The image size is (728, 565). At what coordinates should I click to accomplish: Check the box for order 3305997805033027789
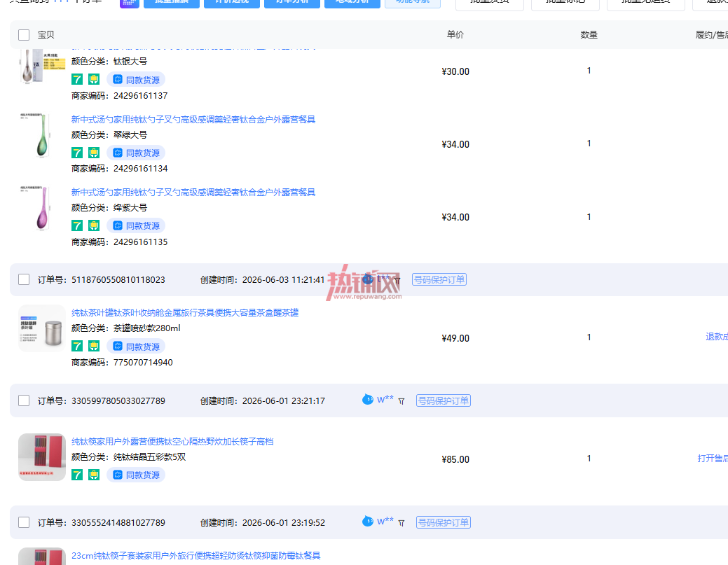(x=24, y=400)
